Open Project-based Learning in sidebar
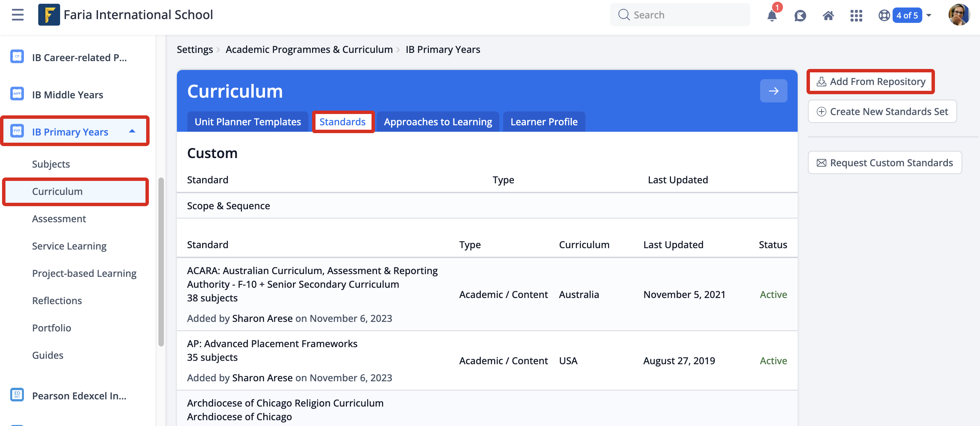980x426 pixels. coord(84,273)
